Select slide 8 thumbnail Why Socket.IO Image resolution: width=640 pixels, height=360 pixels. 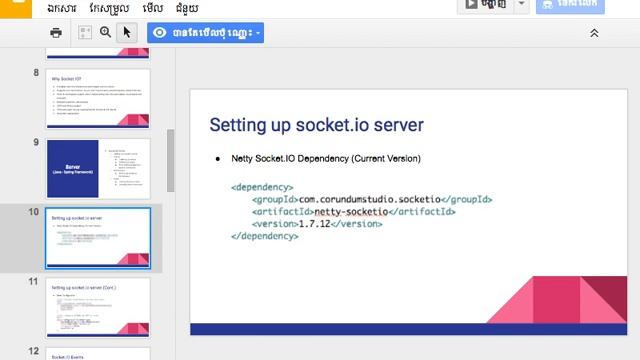[98, 99]
